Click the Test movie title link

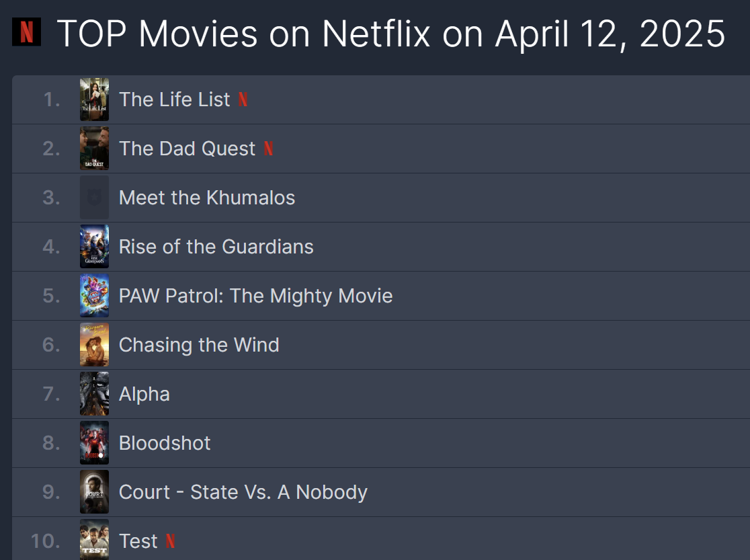138,541
